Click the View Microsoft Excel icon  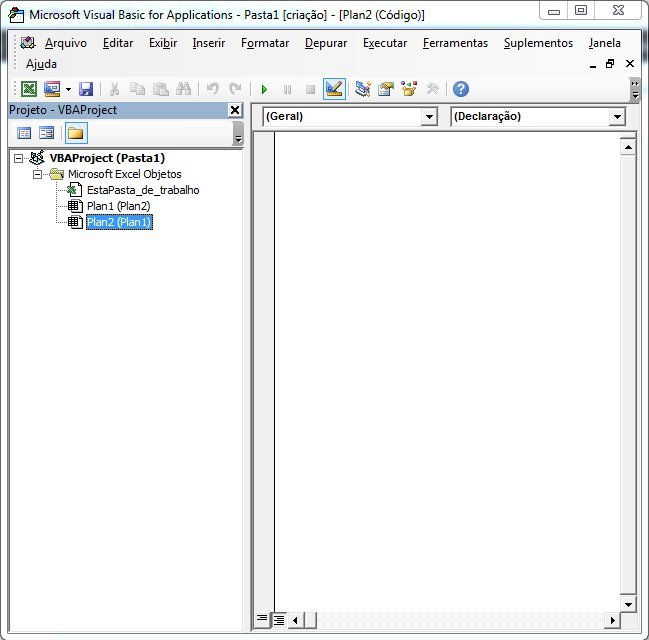click(30, 89)
